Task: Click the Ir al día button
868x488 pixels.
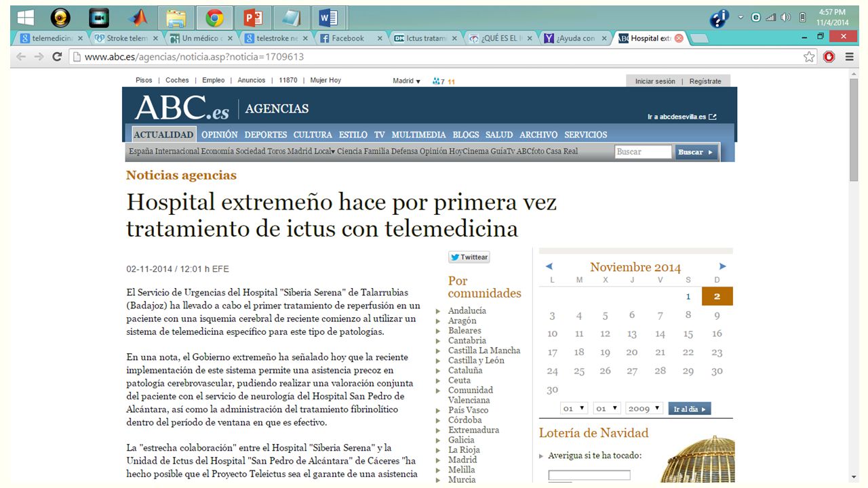Action: point(690,409)
